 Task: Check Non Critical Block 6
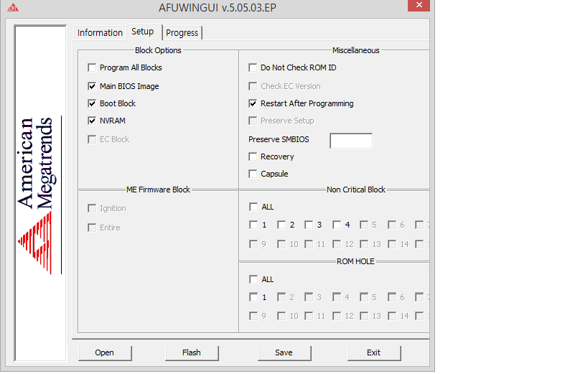[x=392, y=225]
